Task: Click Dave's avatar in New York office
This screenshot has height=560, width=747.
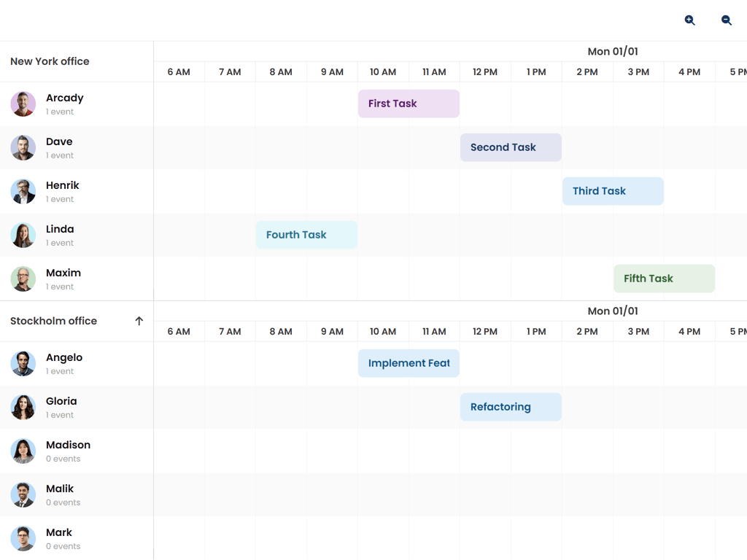Action: coord(23,147)
